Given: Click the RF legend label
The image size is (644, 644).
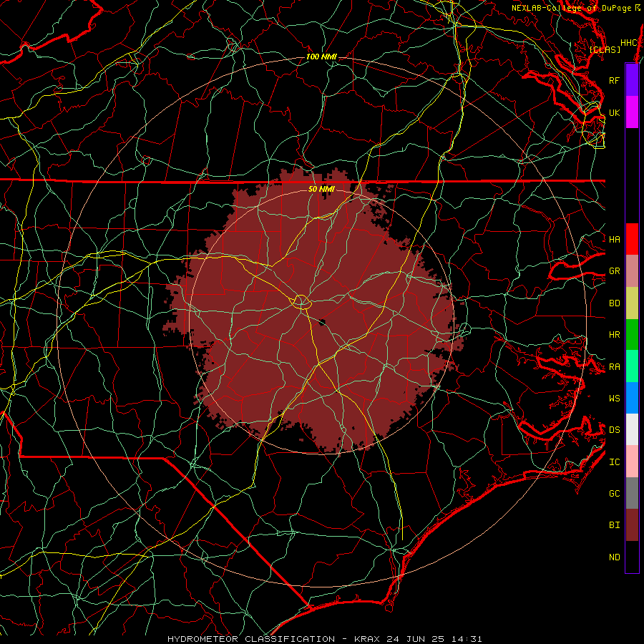Looking at the screenshot, I should click(x=614, y=80).
